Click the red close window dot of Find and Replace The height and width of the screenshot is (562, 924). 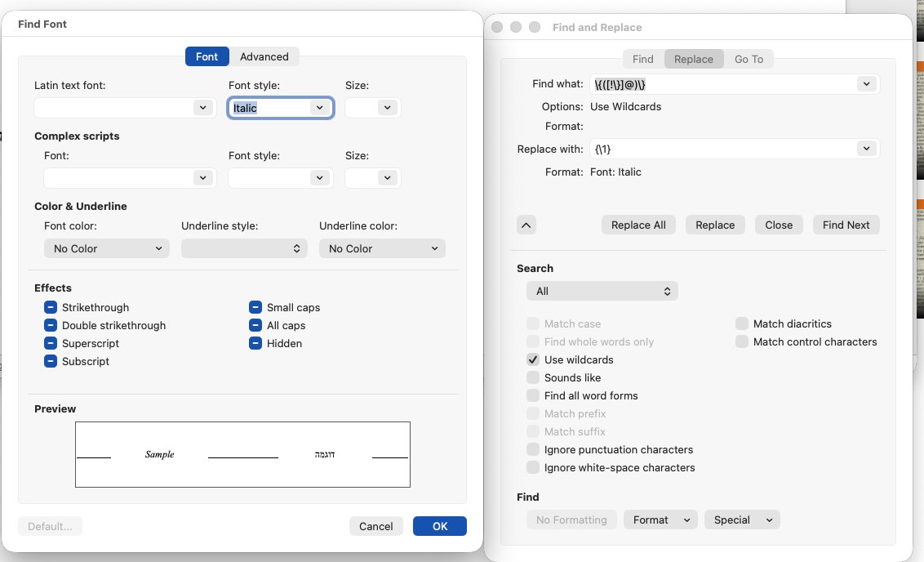click(x=497, y=27)
